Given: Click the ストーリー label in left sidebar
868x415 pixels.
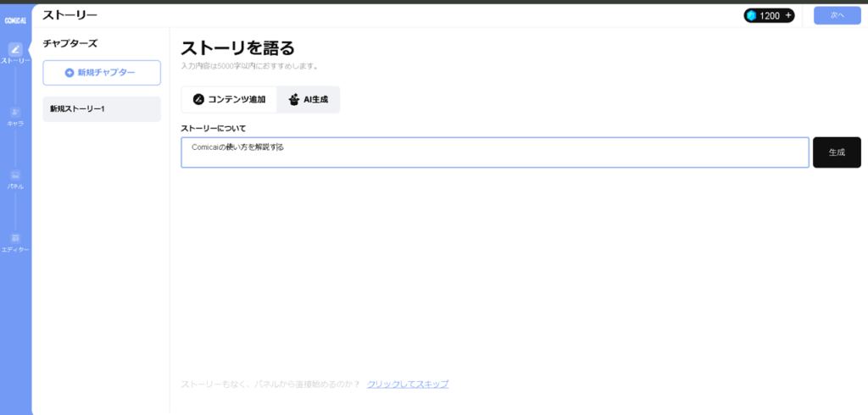Looking at the screenshot, I should pyautogui.click(x=15, y=61).
